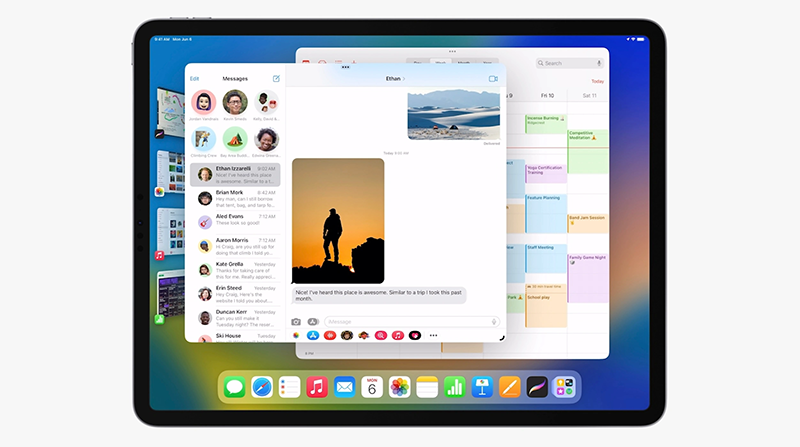The height and width of the screenshot is (447, 800).
Task: Open the Numbers app in the dock
Action: (455, 387)
